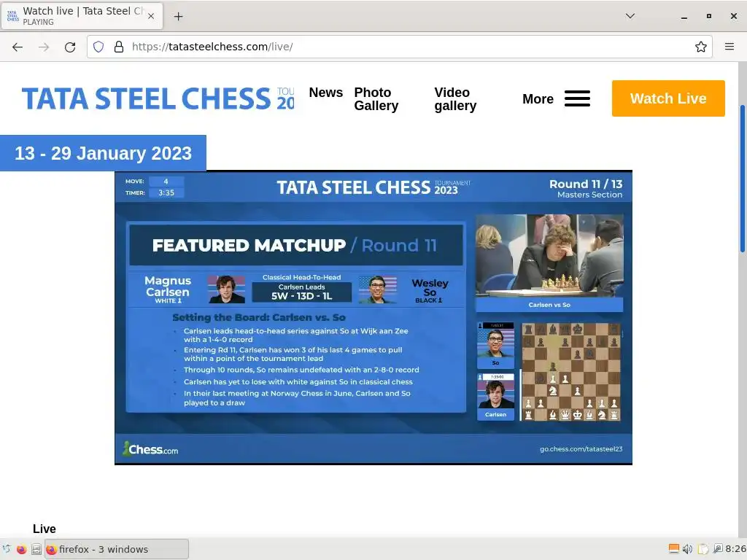Open the tracking protection shield icon
The height and width of the screenshot is (560, 747).
click(x=98, y=47)
